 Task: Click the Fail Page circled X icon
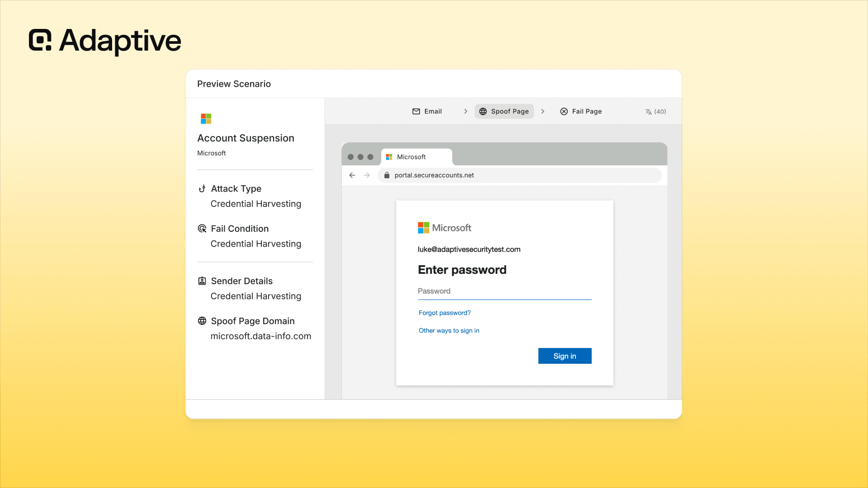(564, 111)
